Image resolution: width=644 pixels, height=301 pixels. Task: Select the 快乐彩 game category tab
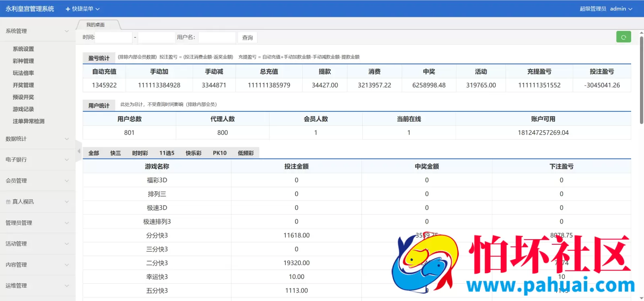pos(194,153)
